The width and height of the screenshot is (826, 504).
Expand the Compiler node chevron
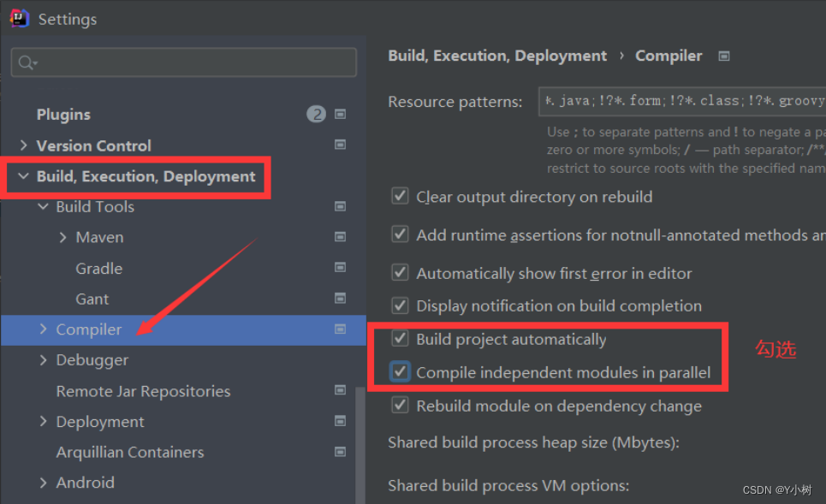[43, 329]
